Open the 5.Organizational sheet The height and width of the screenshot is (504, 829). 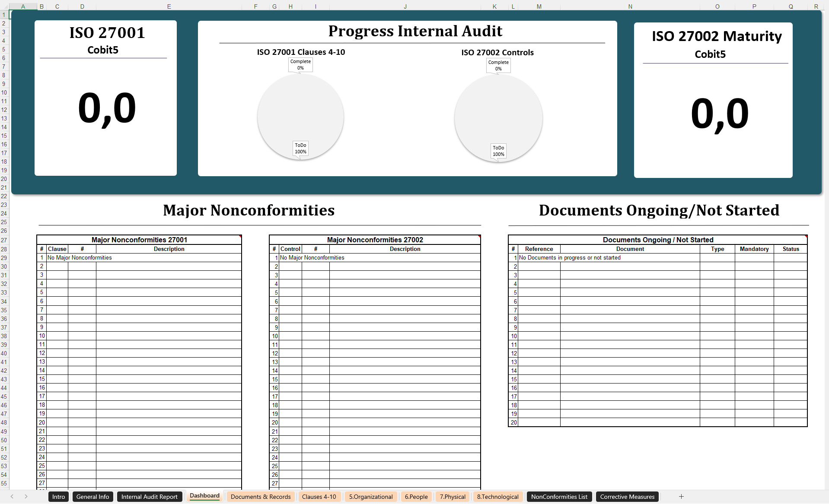click(x=370, y=496)
